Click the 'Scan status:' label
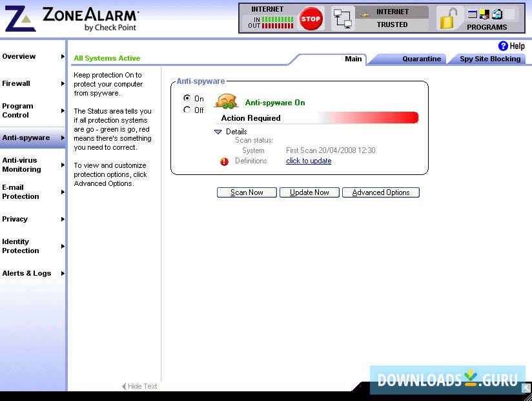 pos(254,140)
